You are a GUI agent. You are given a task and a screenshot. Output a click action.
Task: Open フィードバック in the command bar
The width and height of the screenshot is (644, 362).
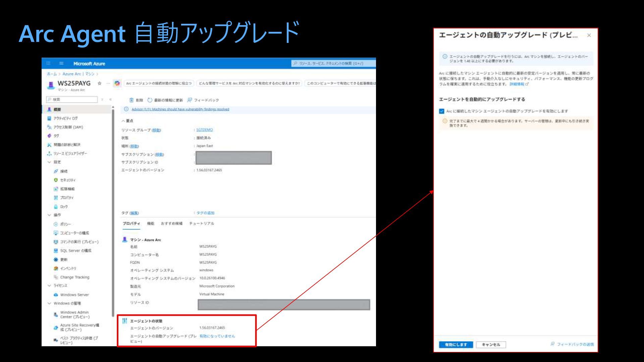[203, 100]
